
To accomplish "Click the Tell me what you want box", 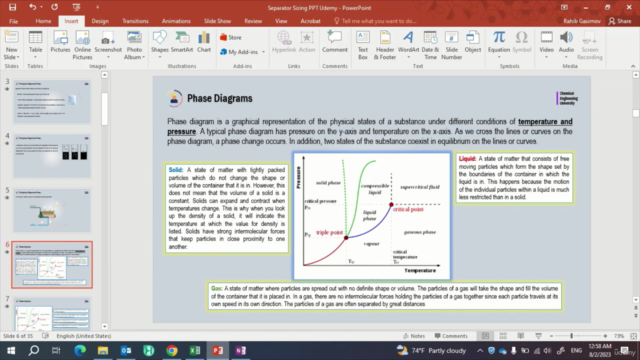I will [x=375, y=21].
